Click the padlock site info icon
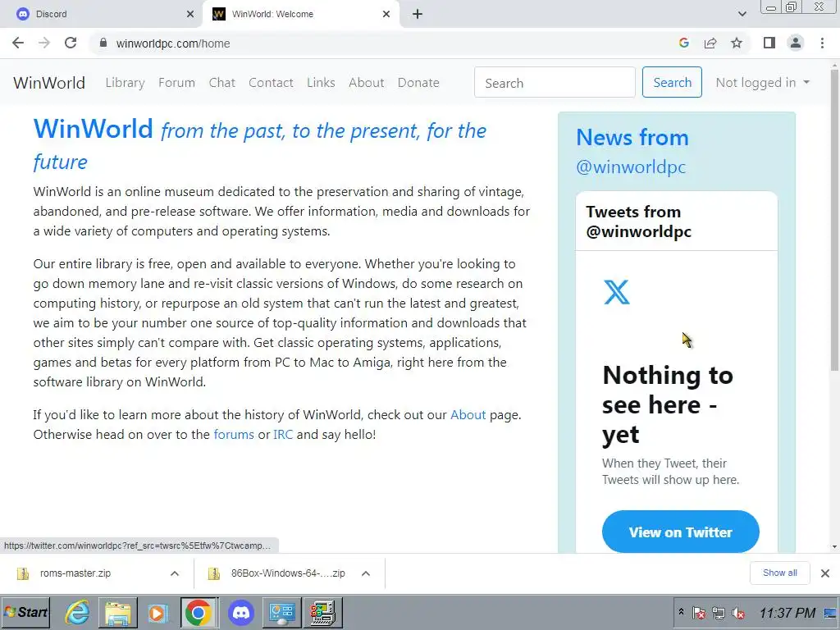This screenshot has height=630, width=840. pyautogui.click(x=103, y=43)
